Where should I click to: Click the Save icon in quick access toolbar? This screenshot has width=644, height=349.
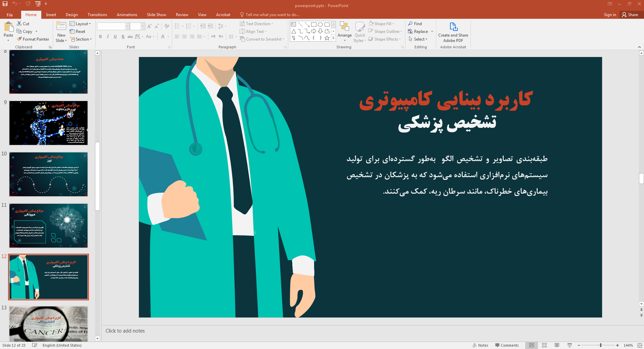[x=5, y=4]
